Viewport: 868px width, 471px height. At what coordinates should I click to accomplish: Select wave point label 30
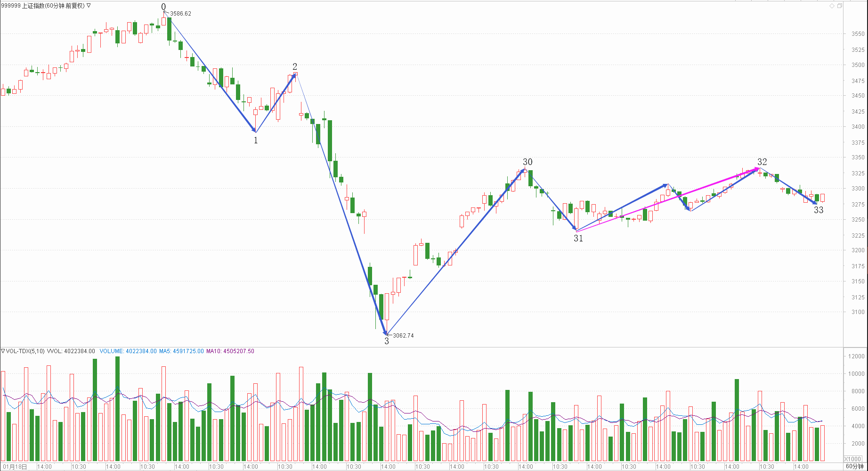(x=527, y=162)
